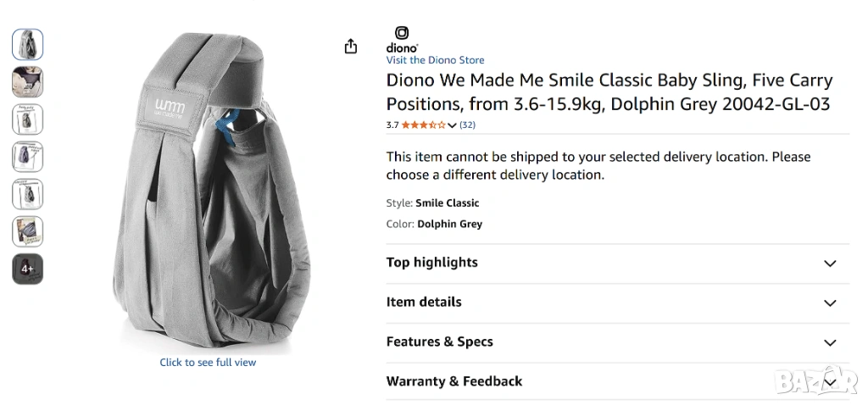Image resolution: width=868 pixels, height=405 pixels.
Task: Open the rating breakdown arrow beside stars
Action: coord(453,125)
